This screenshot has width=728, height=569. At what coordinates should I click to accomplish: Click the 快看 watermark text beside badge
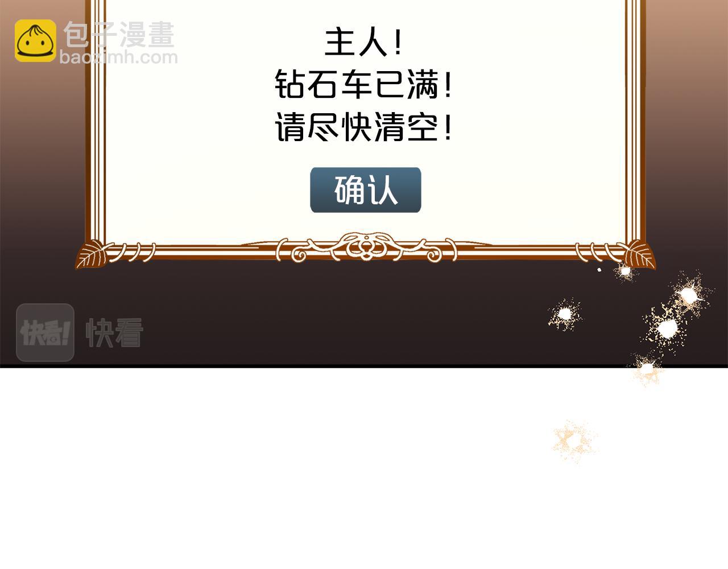(x=114, y=333)
